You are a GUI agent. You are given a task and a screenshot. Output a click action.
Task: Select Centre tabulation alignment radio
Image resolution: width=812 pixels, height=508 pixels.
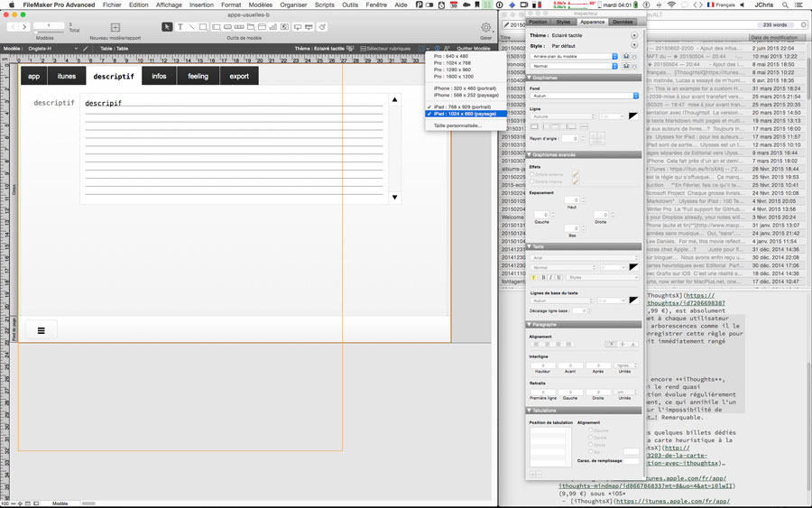pos(590,438)
